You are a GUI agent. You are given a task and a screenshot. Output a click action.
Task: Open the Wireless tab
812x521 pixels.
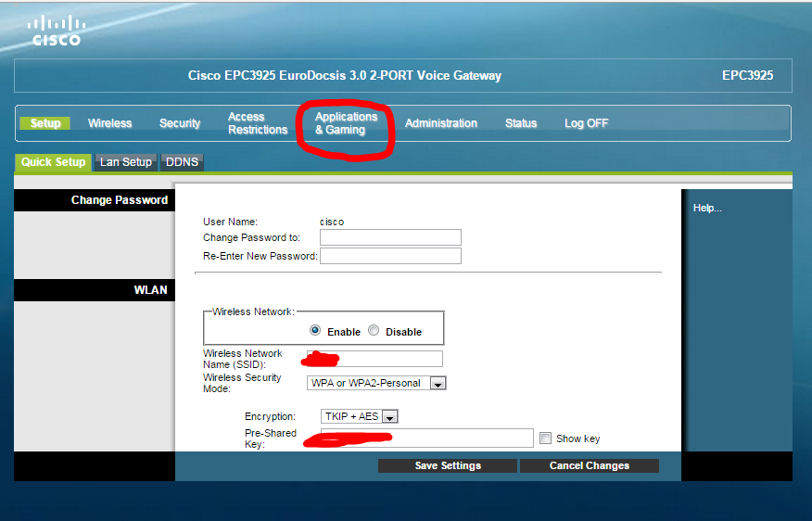[x=109, y=123]
